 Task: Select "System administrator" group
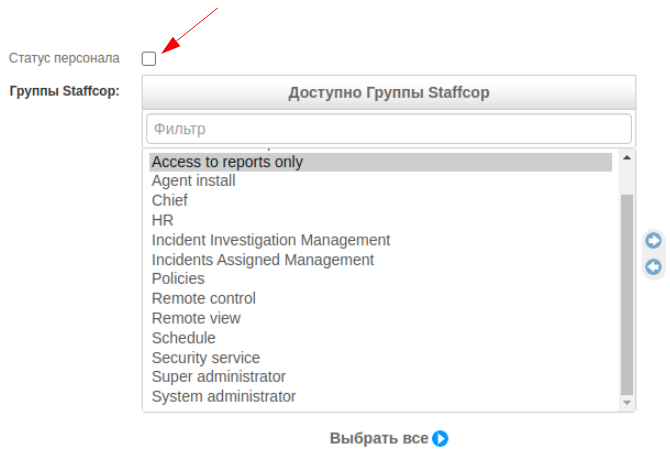tap(381, 396)
